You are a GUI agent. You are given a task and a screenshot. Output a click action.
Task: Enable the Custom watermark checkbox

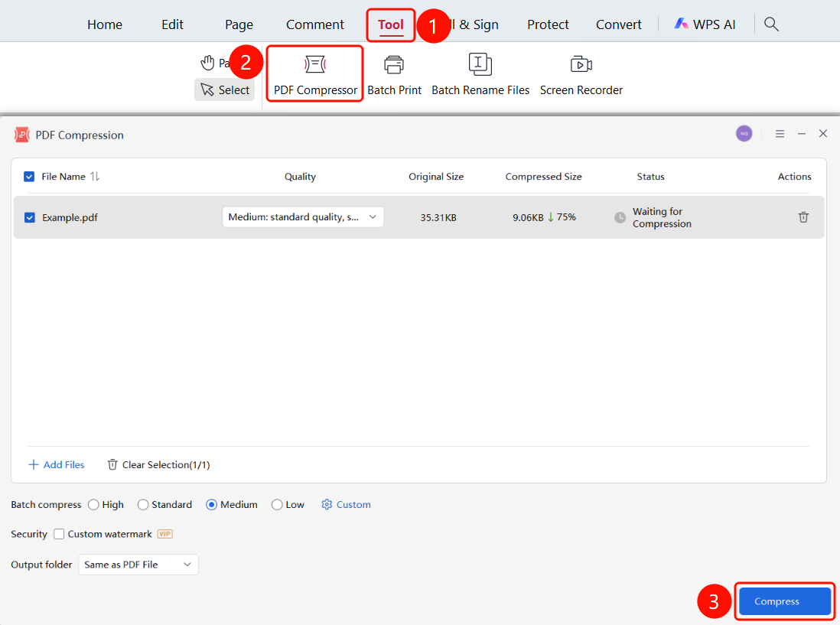[59, 534]
